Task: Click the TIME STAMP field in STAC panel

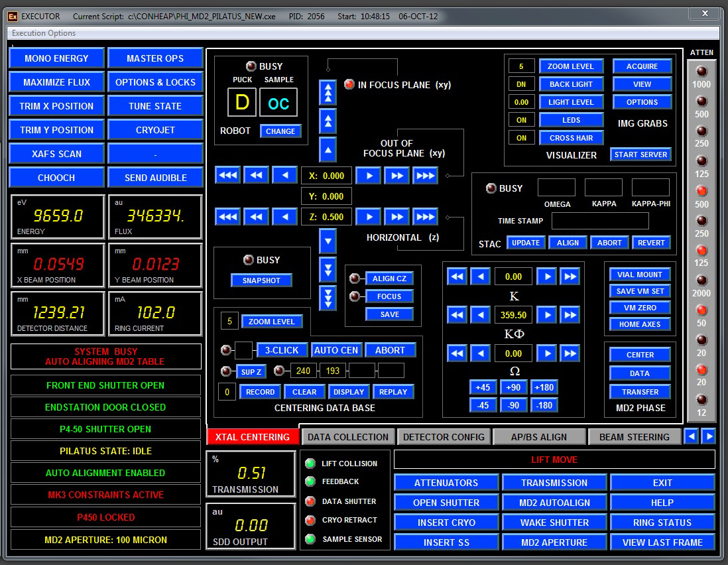Action: 599,221
